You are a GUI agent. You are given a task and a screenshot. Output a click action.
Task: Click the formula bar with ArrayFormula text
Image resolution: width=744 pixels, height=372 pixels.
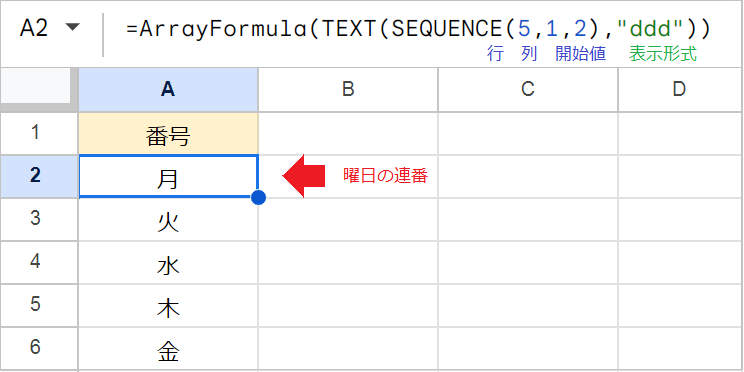(x=418, y=29)
